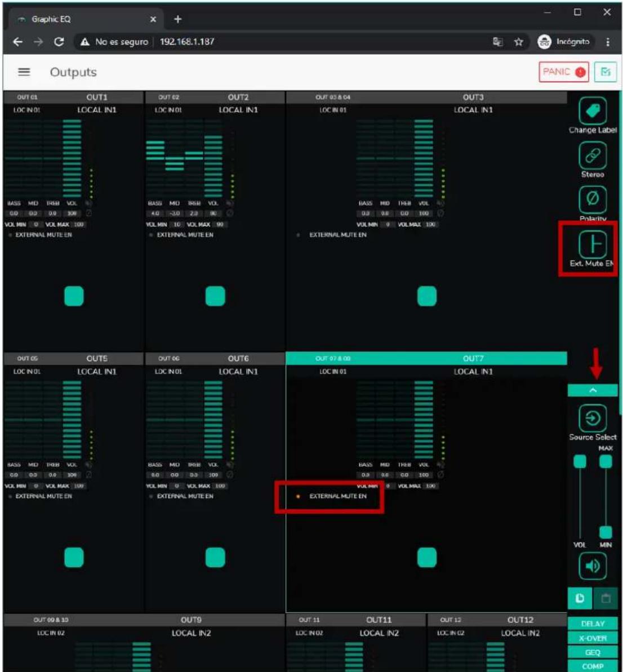Collapse the sidebar with the up chevron
623x672 pixels.
click(x=593, y=390)
